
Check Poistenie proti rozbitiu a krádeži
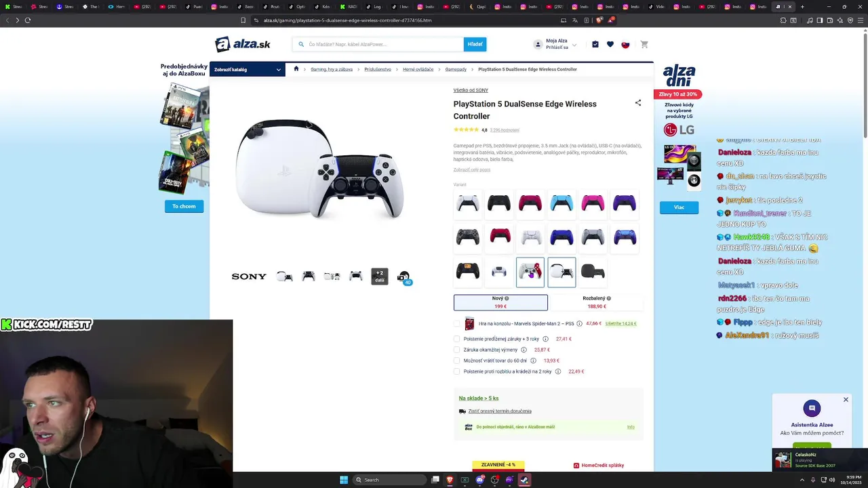457,371
